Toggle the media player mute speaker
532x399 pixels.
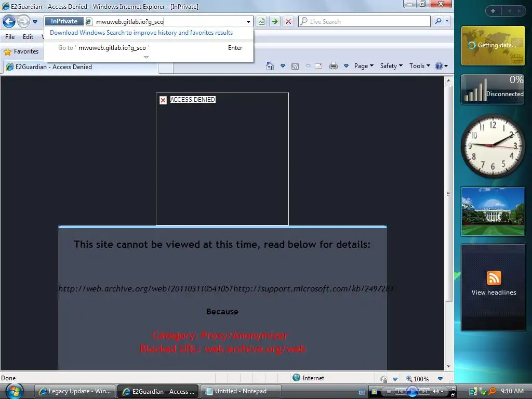click(x=436, y=392)
